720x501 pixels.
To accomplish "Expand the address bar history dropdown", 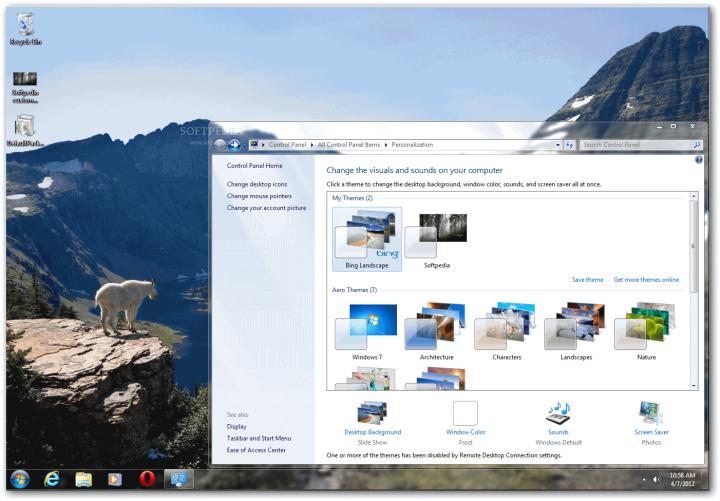I will click(x=557, y=145).
